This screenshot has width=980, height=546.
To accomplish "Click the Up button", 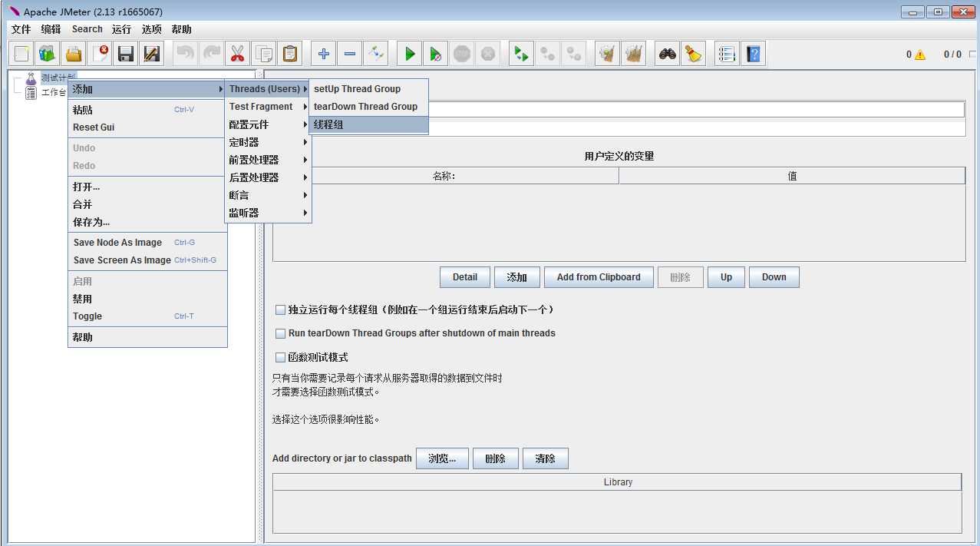I will click(726, 277).
